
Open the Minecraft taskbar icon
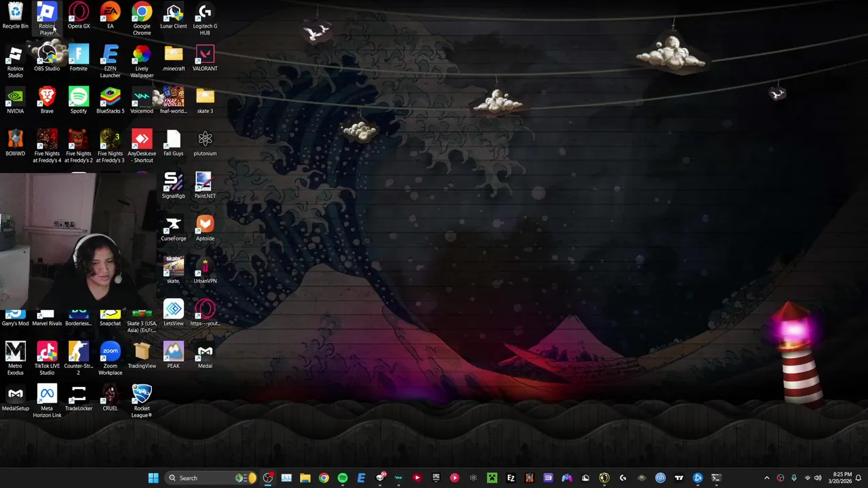(492, 478)
